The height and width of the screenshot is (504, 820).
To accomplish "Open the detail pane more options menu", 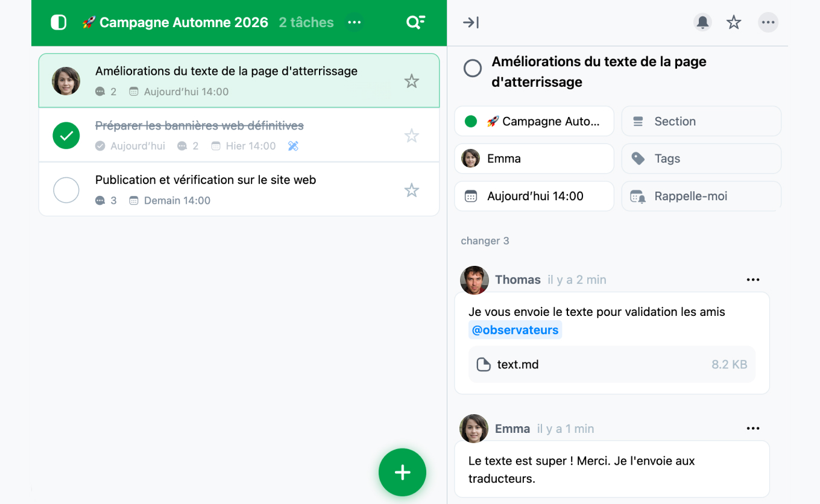I will [x=768, y=23].
